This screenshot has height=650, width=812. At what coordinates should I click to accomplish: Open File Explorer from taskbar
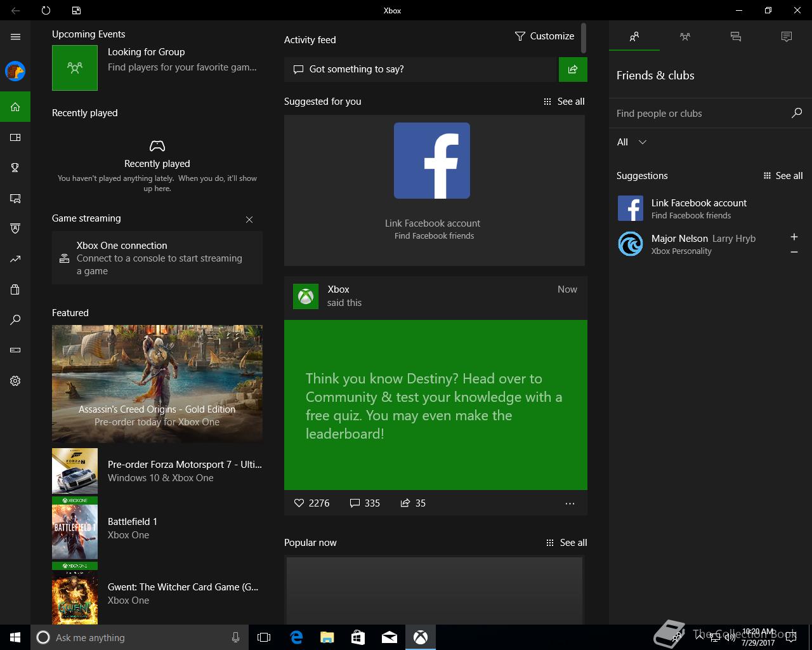pyautogui.click(x=327, y=637)
